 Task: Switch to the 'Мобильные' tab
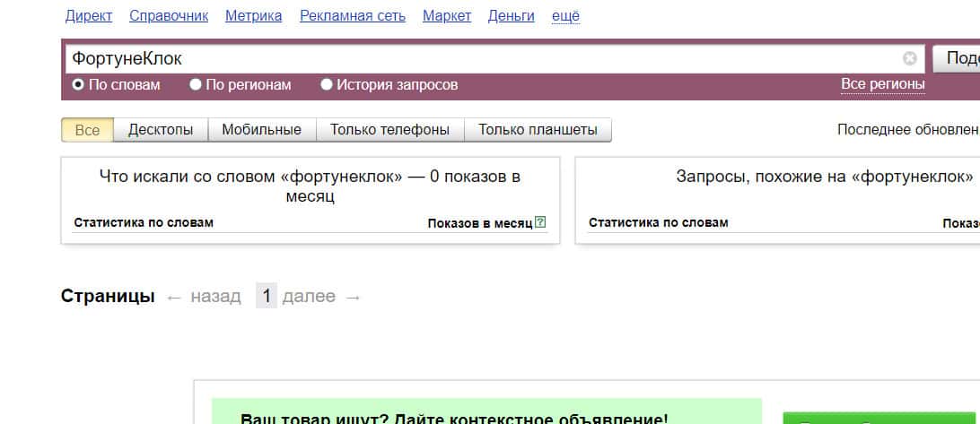click(x=262, y=130)
